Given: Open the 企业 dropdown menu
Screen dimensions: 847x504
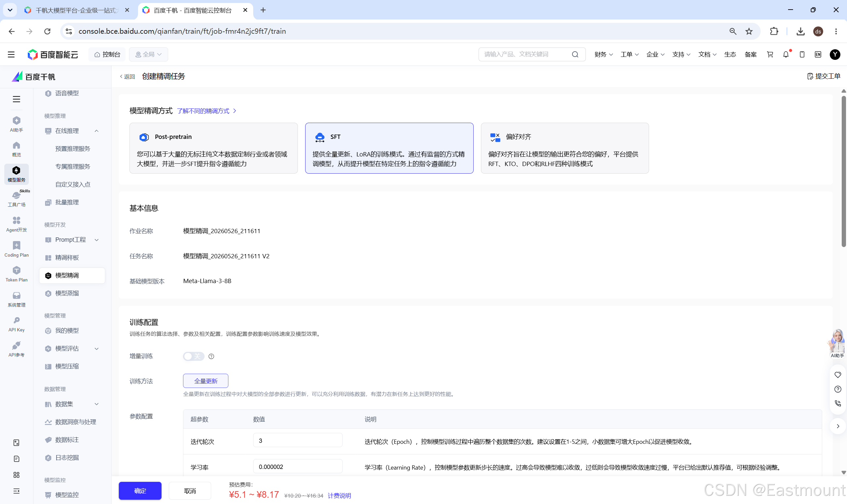Looking at the screenshot, I should coord(655,54).
